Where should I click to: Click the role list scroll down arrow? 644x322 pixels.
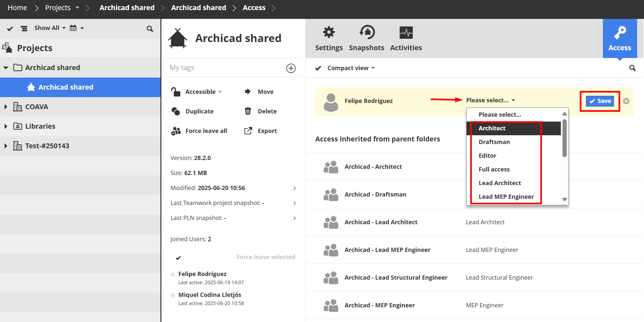pos(564,199)
